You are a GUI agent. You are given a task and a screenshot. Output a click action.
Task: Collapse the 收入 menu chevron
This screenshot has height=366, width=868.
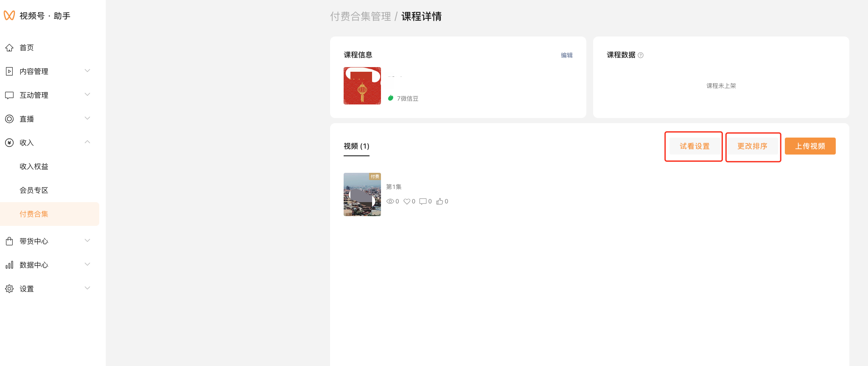pos(87,142)
